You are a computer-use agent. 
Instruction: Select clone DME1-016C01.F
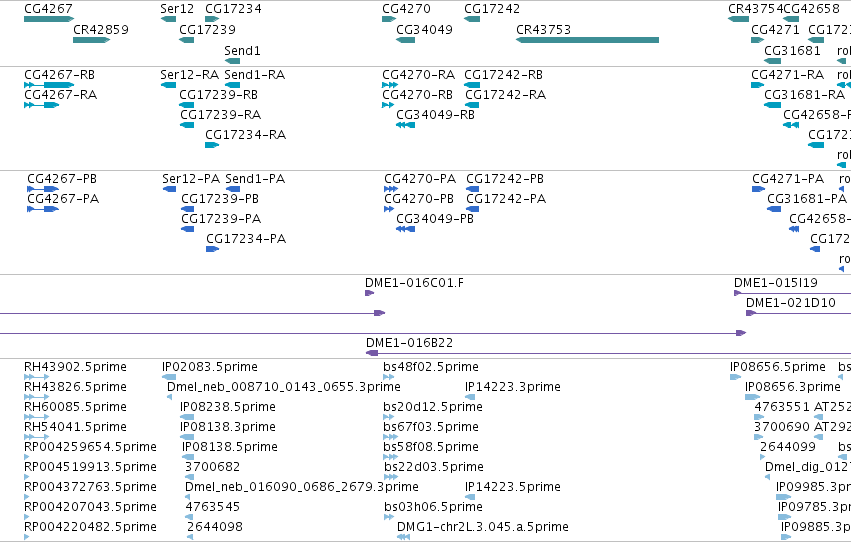(x=370, y=293)
